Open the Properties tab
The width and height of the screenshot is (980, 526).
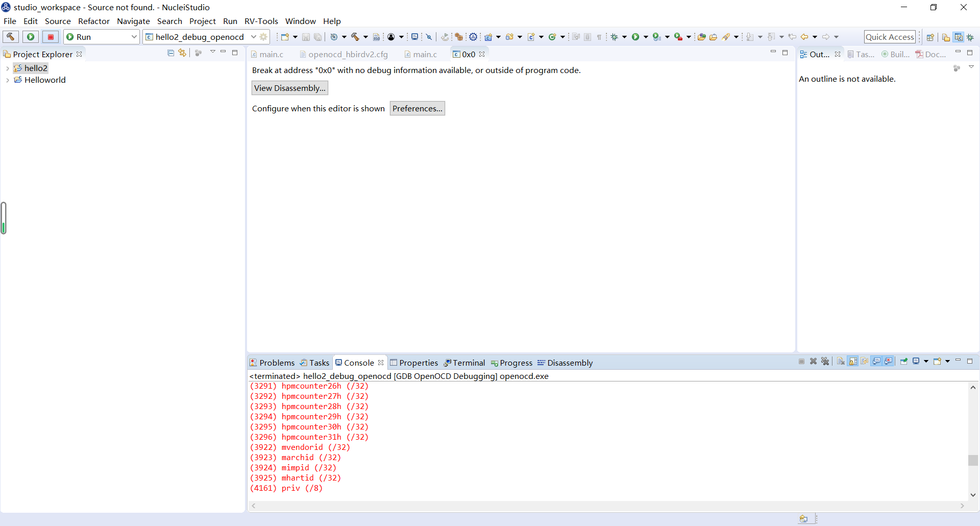414,363
